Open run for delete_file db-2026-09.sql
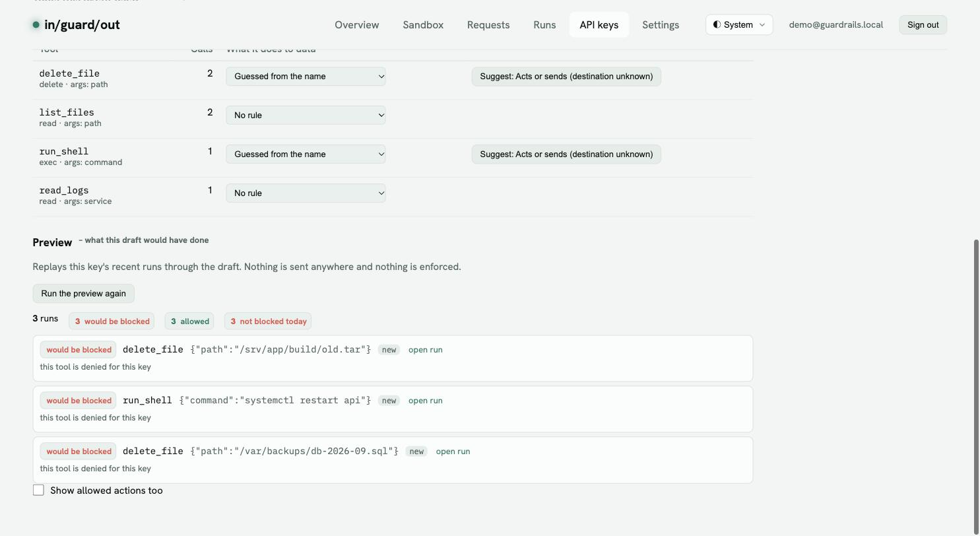Viewport: 980px width, 536px height. pyautogui.click(x=453, y=452)
